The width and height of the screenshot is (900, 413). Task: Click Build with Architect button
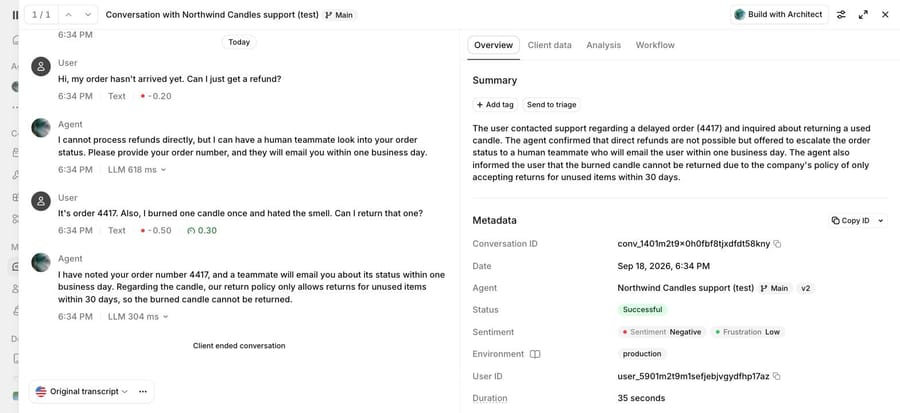[779, 15]
